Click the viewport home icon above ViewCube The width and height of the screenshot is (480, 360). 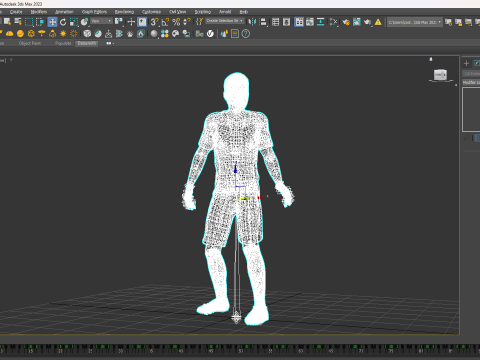[431, 59]
